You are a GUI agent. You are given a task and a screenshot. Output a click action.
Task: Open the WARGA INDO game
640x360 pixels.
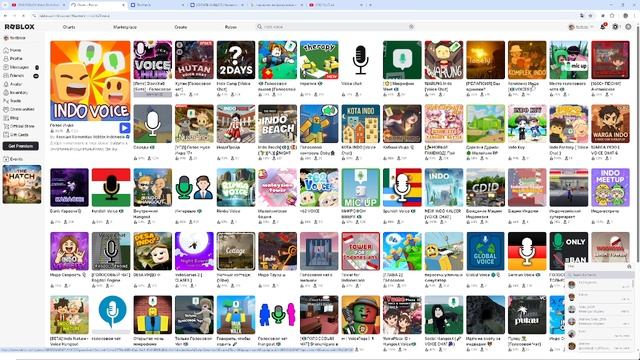click(x=610, y=124)
